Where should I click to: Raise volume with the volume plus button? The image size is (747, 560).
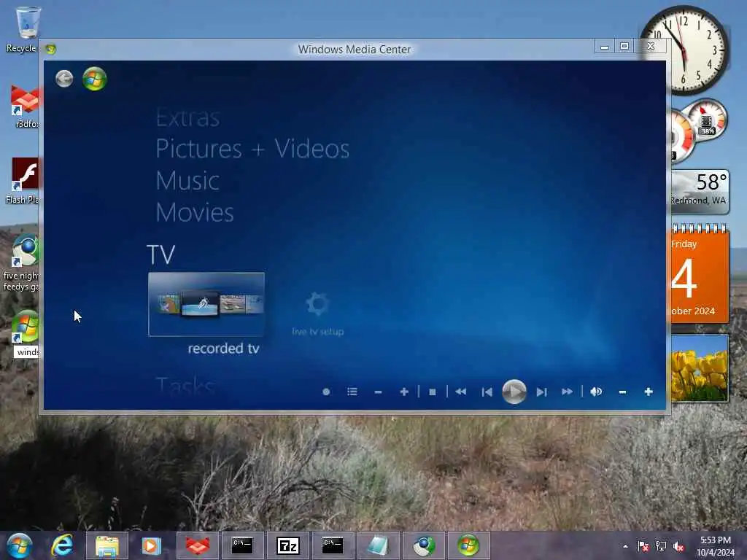[x=649, y=392]
